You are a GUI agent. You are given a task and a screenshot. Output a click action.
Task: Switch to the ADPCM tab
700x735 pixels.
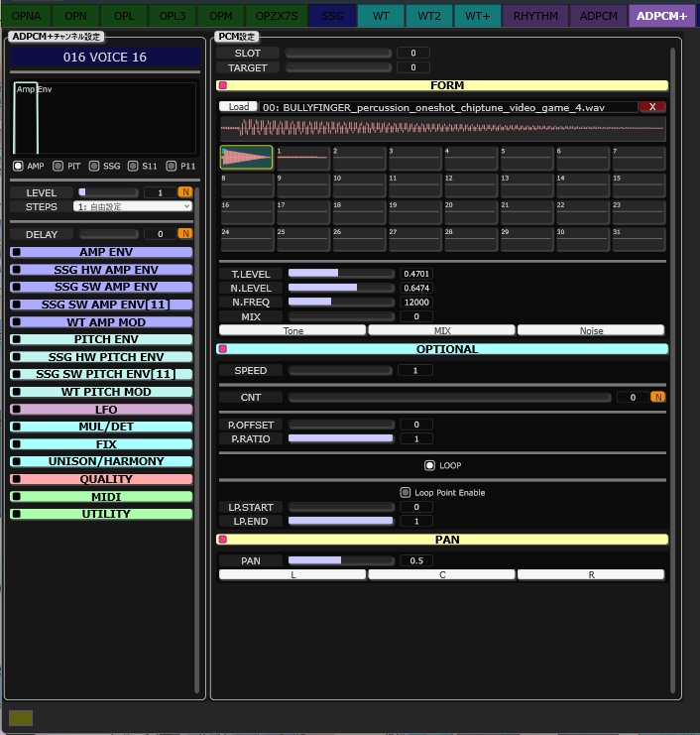pyautogui.click(x=598, y=16)
